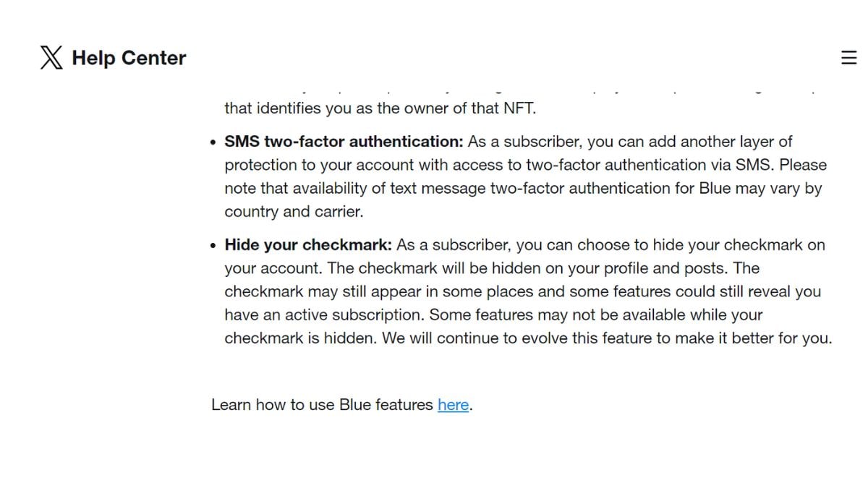
Task: Click the line starting "checkmark may still appear in some places"
Action: 522,291
